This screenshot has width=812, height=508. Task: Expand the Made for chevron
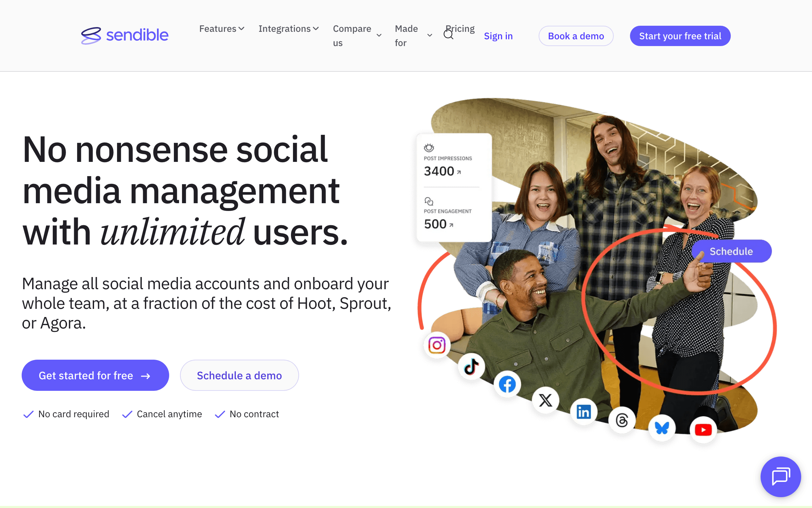pos(430,35)
